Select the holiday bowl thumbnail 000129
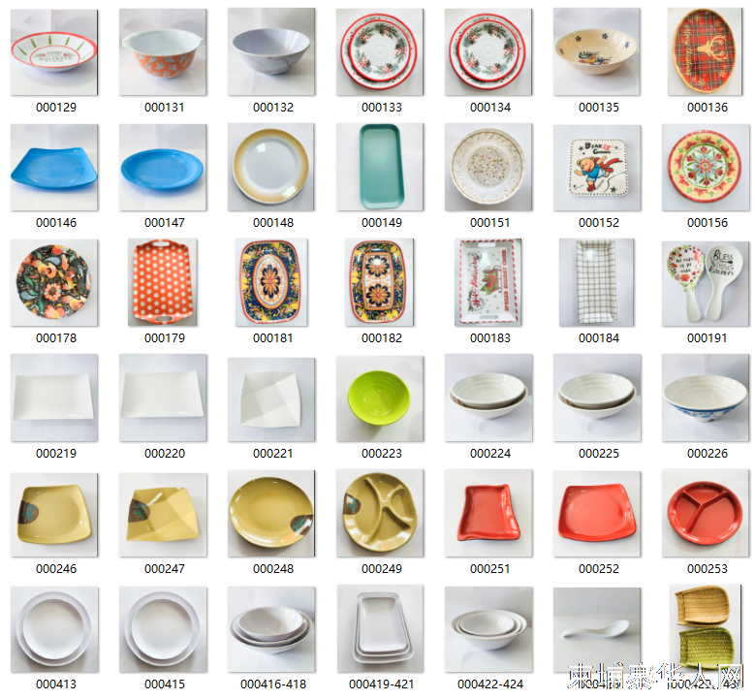Image resolution: width=755 pixels, height=700 pixels. tap(54, 52)
